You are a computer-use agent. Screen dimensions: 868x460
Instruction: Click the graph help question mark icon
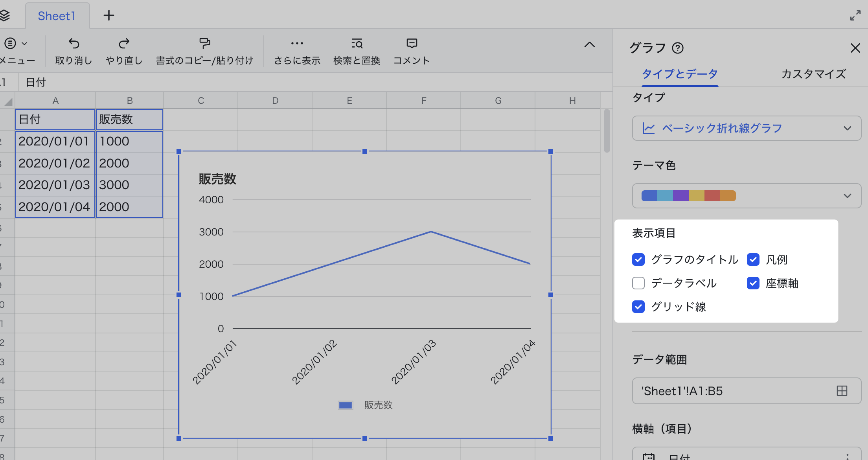[x=678, y=48]
